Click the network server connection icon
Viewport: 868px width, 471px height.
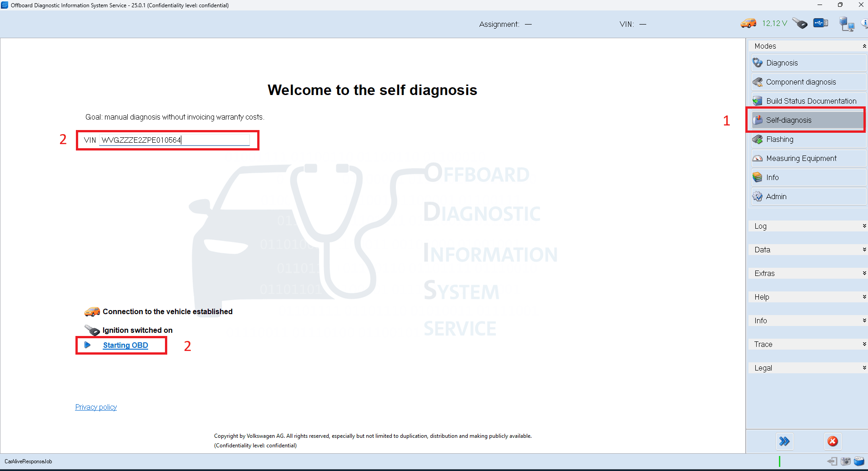pyautogui.click(x=847, y=24)
